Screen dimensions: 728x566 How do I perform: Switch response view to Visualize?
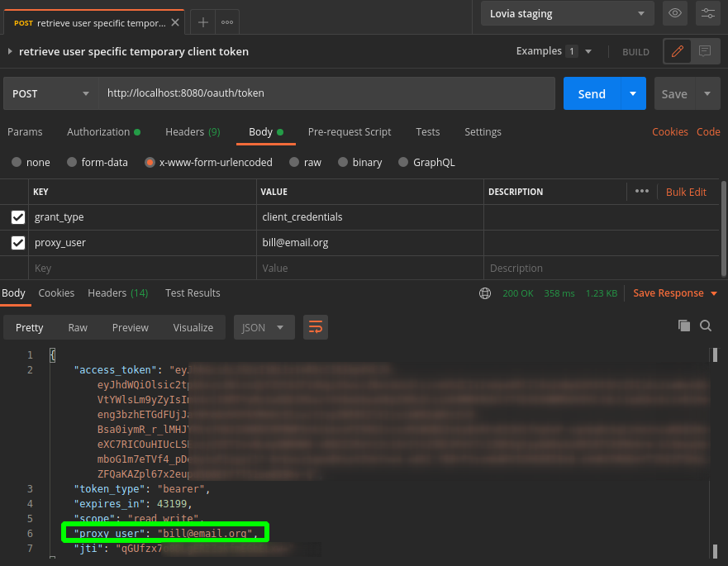pyautogui.click(x=193, y=327)
